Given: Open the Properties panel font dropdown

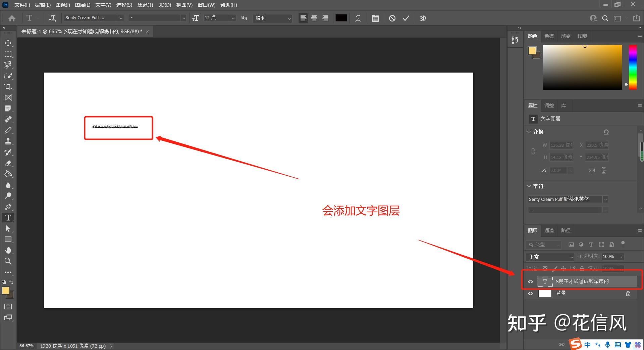Looking at the screenshot, I should click(x=605, y=200).
